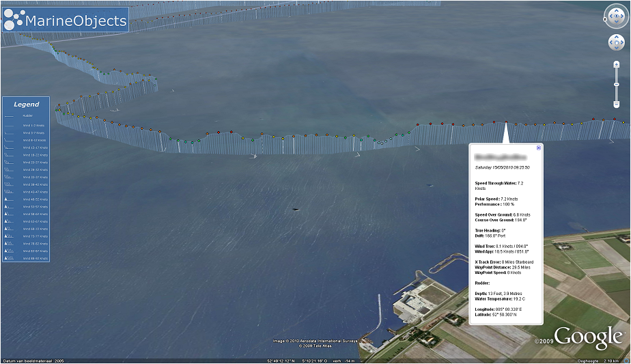
Task: Click 'Latitude: 52° 50.300' N' text
Action: pos(496,314)
